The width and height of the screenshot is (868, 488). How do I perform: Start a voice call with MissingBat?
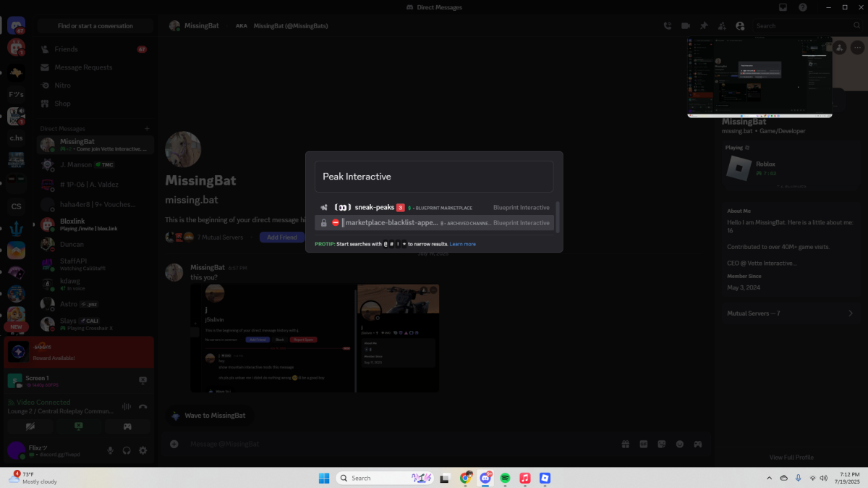668,26
